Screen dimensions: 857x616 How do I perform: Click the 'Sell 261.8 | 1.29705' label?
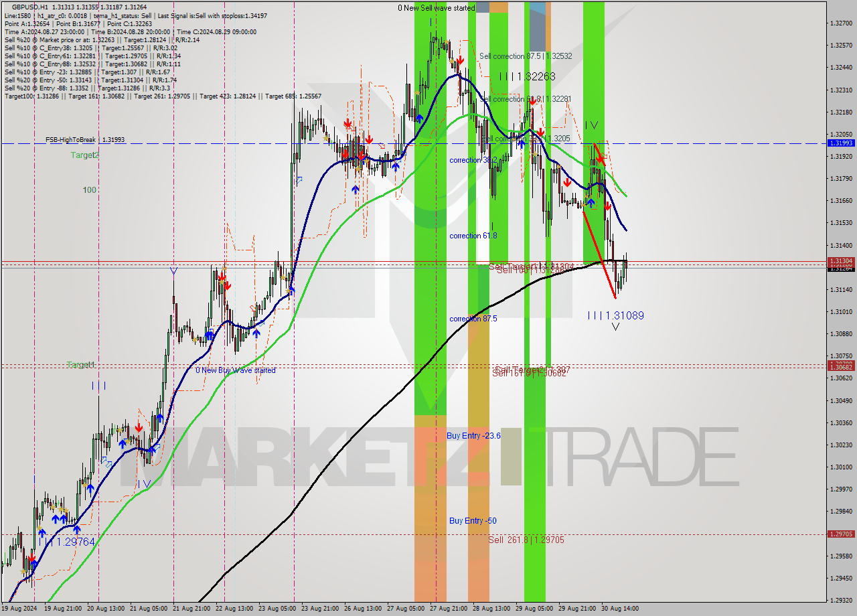(526, 540)
